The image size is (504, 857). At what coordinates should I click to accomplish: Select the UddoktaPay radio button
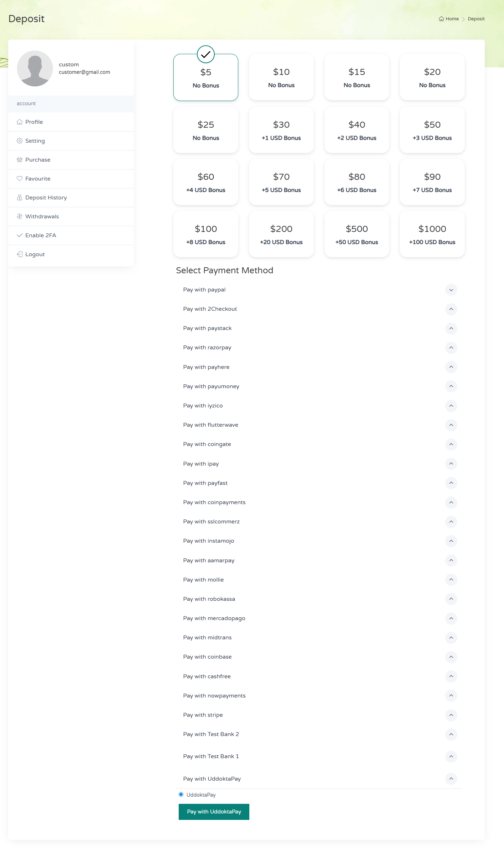[x=181, y=795]
